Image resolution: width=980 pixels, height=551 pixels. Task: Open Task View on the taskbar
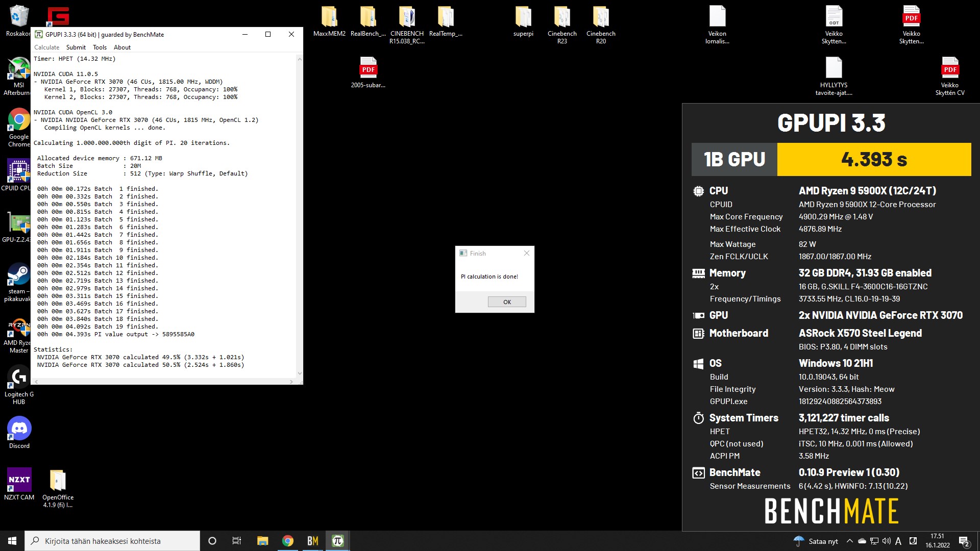click(237, 541)
